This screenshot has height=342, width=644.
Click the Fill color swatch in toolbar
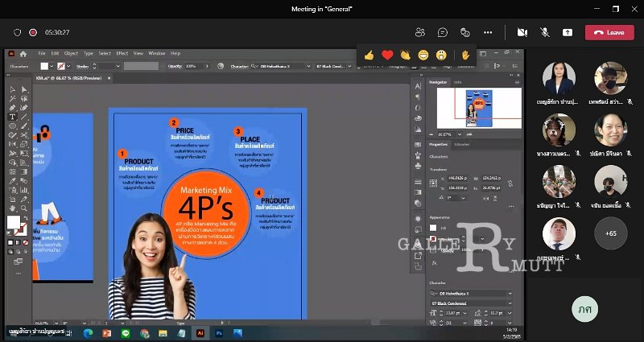pyautogui.click(x=14, y=222)
